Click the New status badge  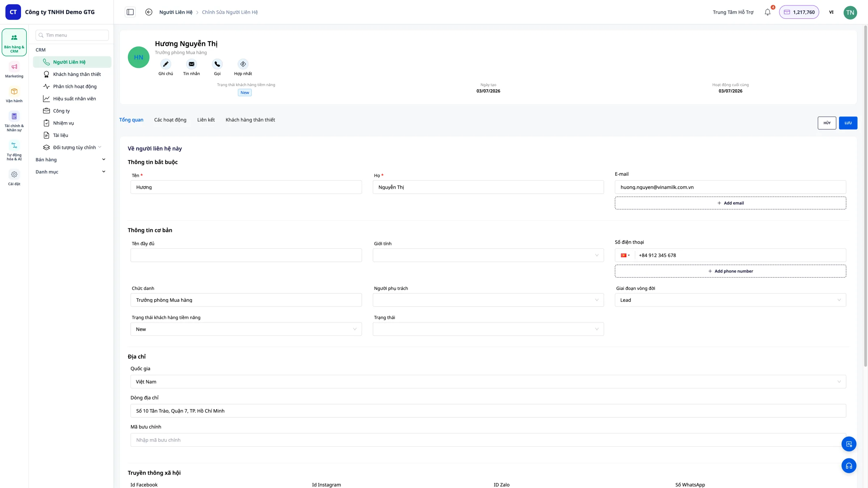[245, 93]
